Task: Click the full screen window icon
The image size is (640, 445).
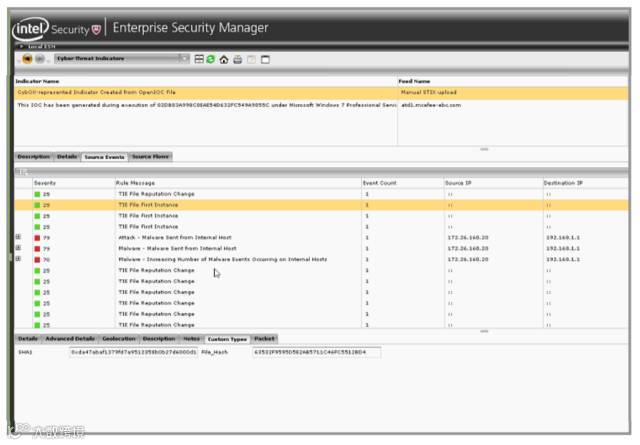Action: tap(265, 60)
